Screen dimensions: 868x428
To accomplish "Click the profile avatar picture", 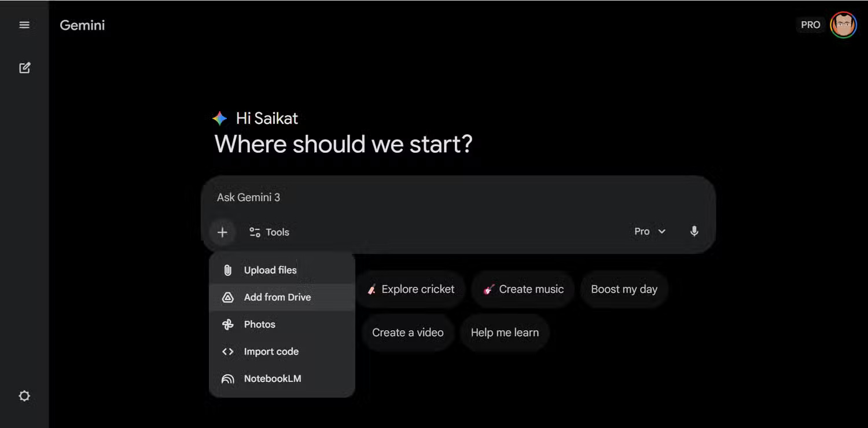I will (x=843, y=25).
